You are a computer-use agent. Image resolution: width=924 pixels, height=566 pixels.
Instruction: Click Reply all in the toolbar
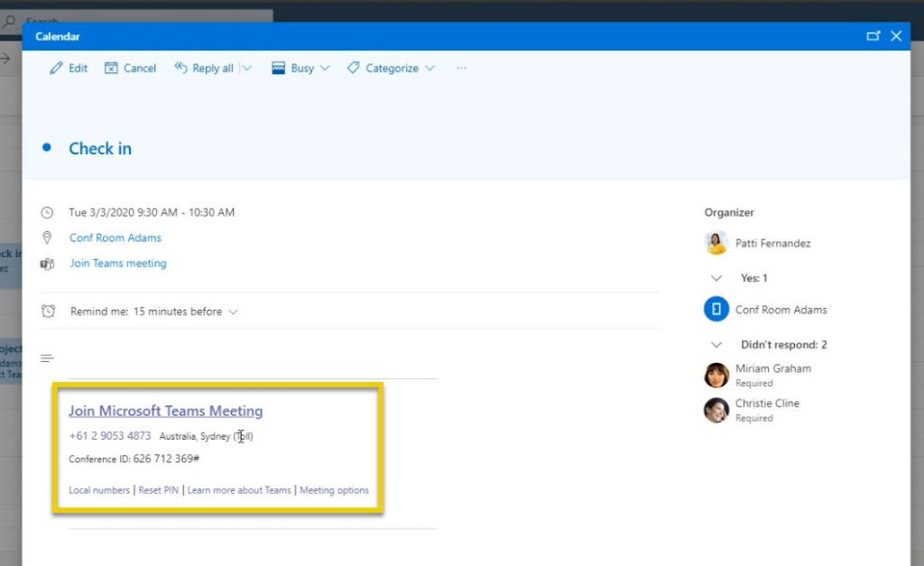coord(204,69)
